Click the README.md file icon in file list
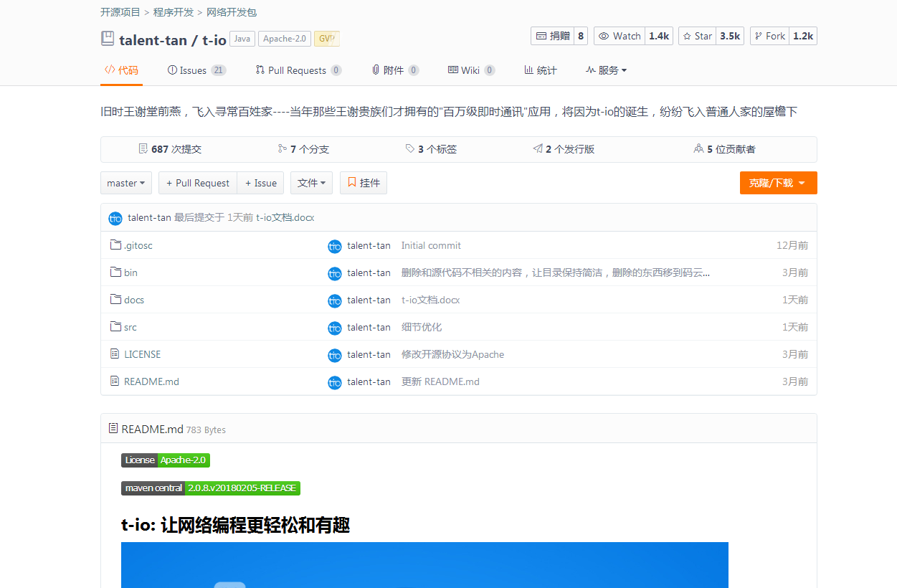 pos(115,381)
